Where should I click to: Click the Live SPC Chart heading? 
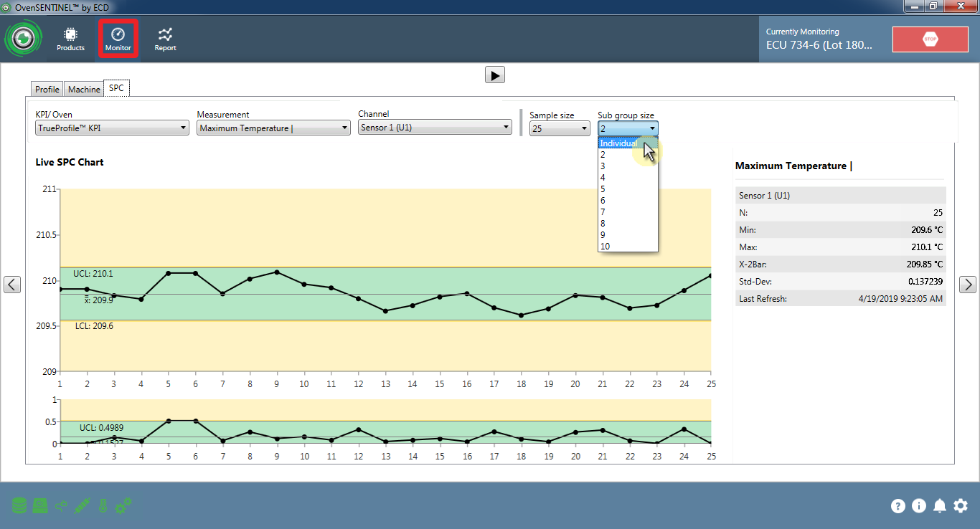(70, 162)
